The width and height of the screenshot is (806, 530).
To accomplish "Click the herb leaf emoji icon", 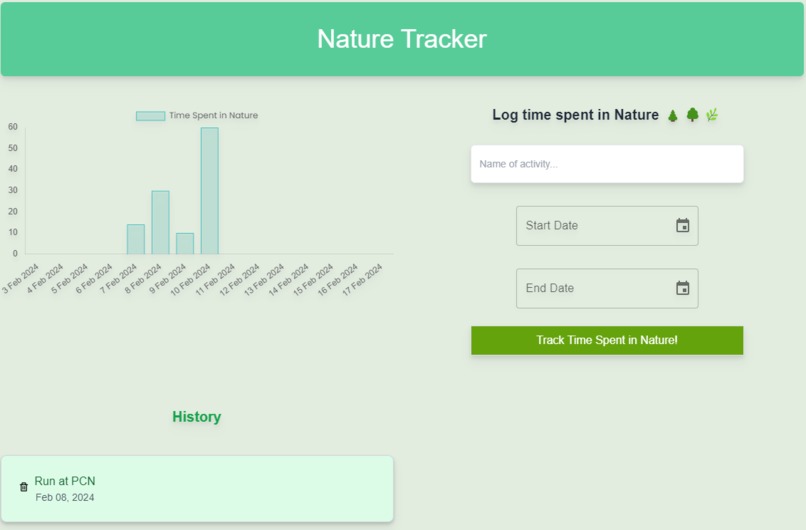I will 711,115.
